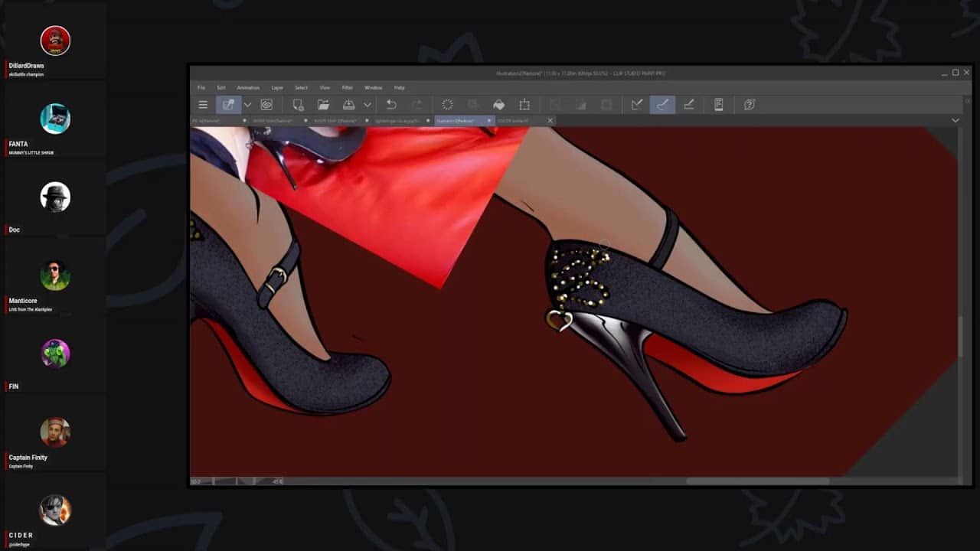
Task: Open the Clip Studio support help icon
Action: (750, 105)
